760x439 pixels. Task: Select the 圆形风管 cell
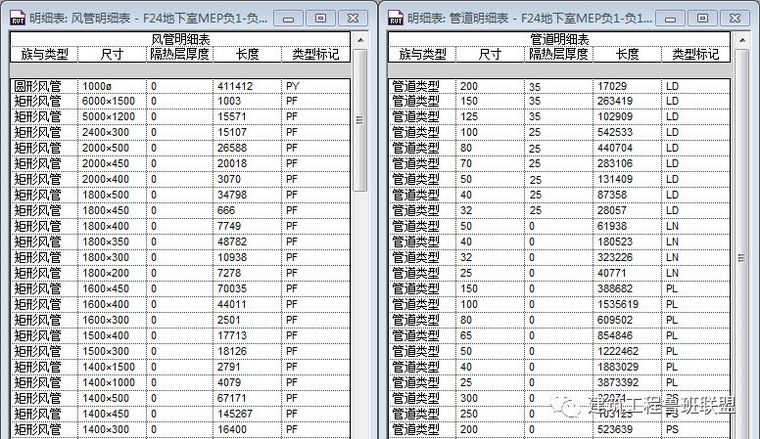44,86
